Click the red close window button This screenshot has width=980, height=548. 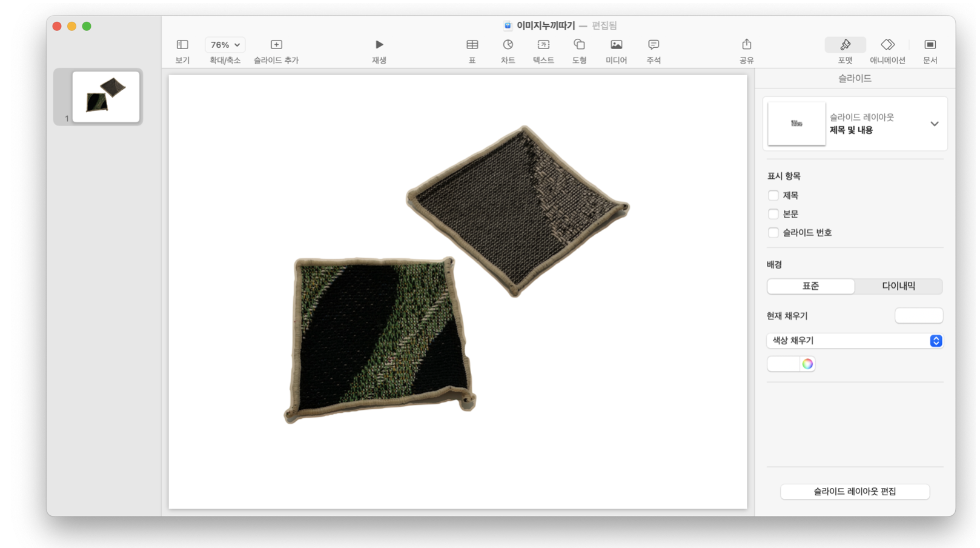point(57,26)
